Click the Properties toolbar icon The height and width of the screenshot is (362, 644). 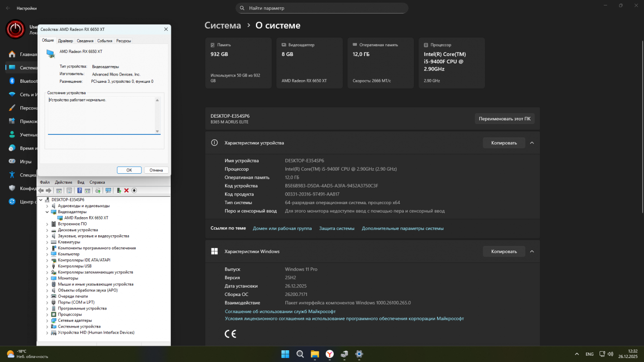69,191
